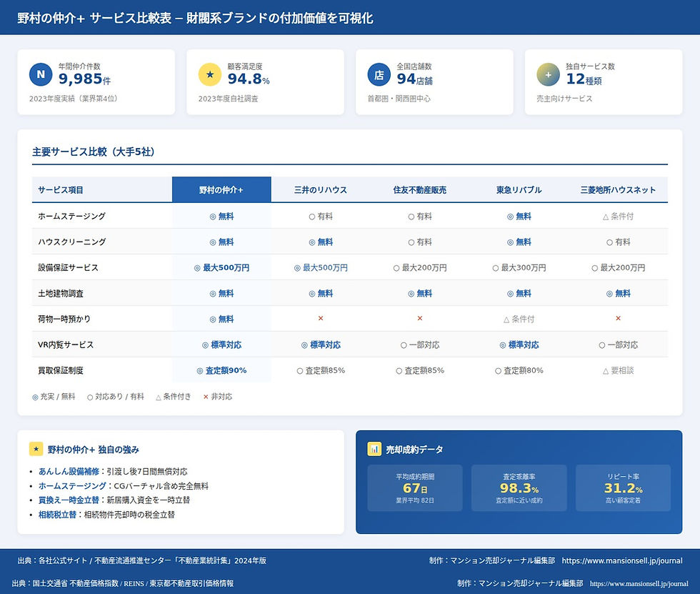Viewport: 700px width, 594px height.
Task: Click the N circle icon for annual transactions
Action: 41,74
